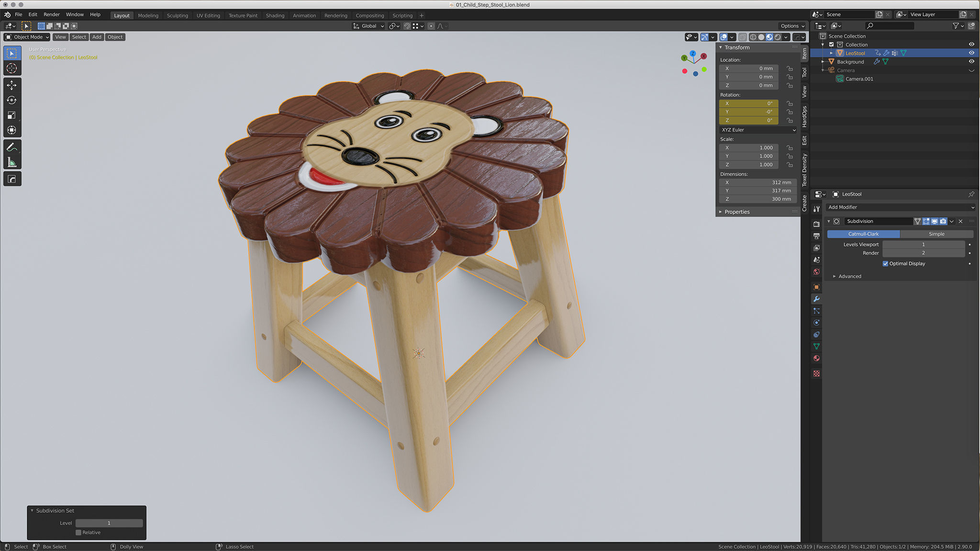Image resolution: width=980 pixels, height=551 pixels.
Task: Select the Scale tool
Action: tap(12, 115)
